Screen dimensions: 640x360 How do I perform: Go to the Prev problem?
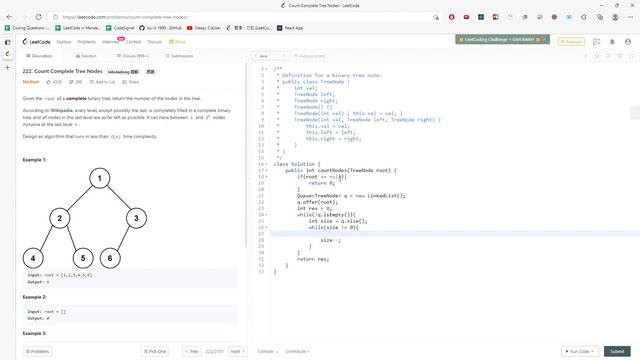click(191, 351)
